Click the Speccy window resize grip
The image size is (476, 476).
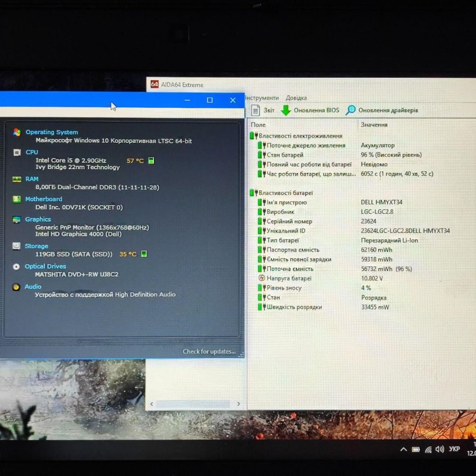(x=241, y=355)
